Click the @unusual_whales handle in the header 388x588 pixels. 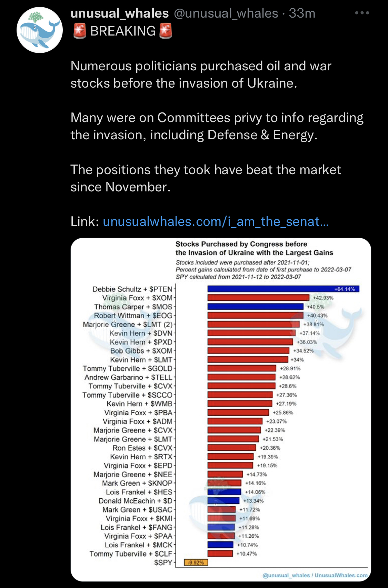pyautogui.click(x=226, y=13)
